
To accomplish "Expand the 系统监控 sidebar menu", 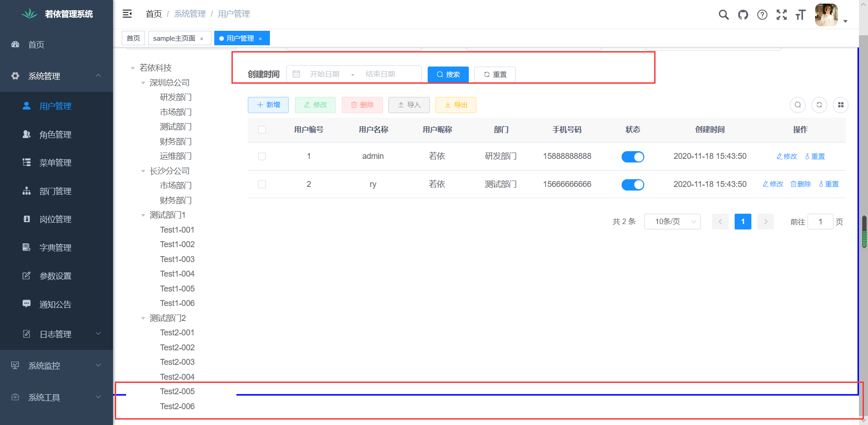I will [x=57, y=366].
